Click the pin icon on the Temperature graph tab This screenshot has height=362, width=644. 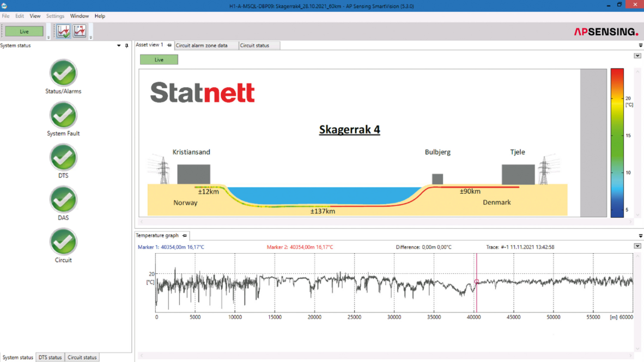point(184,236)
